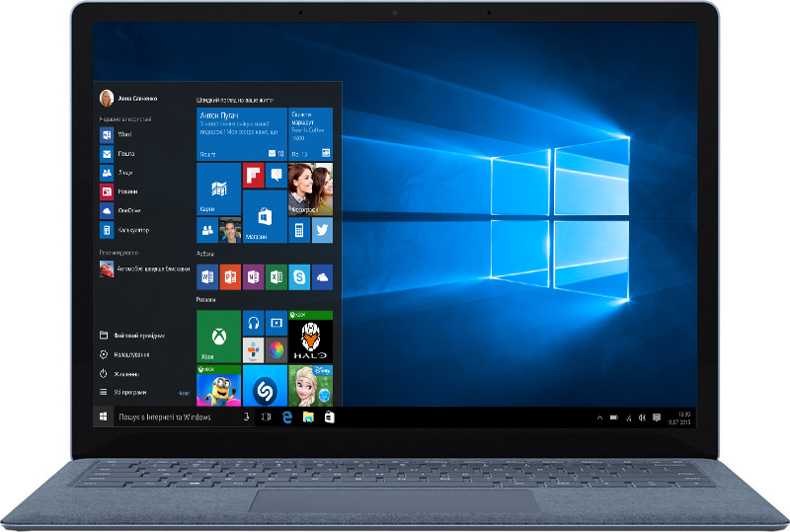Screen dimensions: 790x532
Task: Open the calendar live tile with Fourth Coffee
Action: click(x=311, y=134)
